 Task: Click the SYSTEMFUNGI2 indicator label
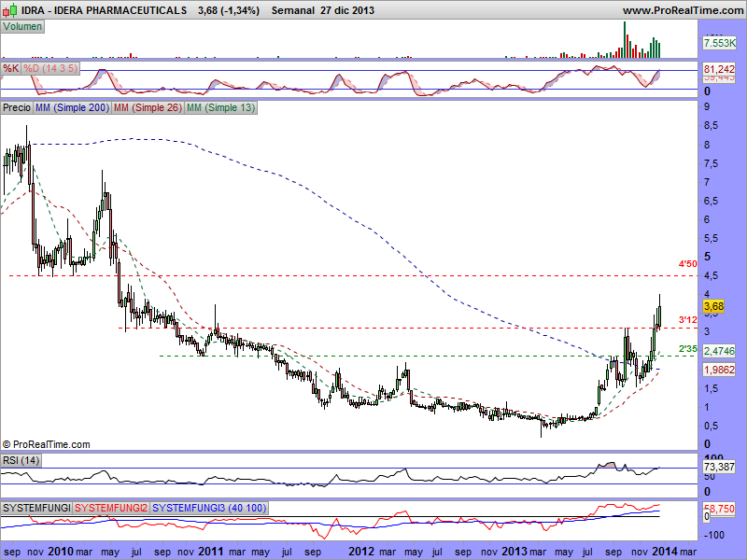coord(111,508)
